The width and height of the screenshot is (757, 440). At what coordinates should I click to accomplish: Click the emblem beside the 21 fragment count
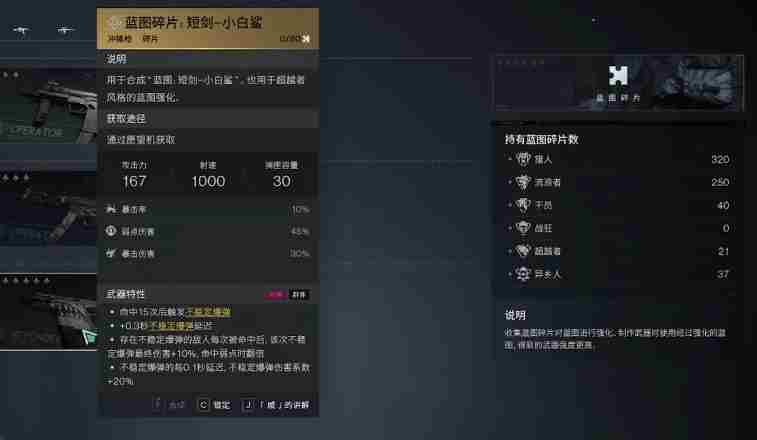[523, 251]
